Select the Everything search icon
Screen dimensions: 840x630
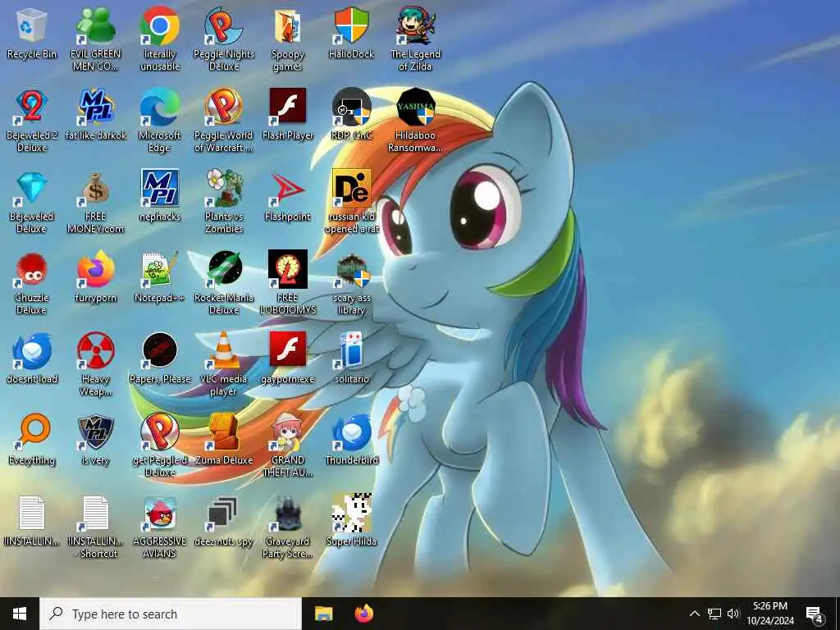coord(32,431)
